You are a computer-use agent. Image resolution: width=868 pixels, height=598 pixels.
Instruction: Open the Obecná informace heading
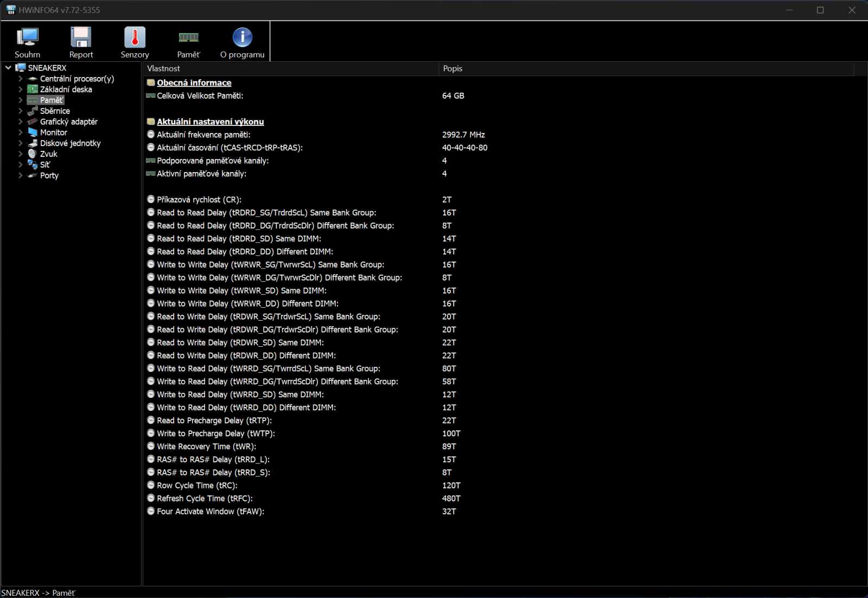[194, 83]
